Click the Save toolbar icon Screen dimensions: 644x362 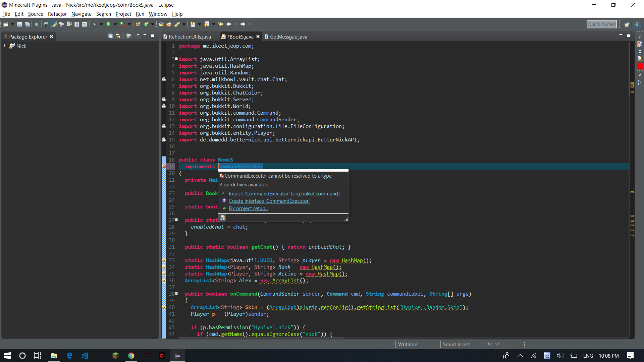click(19, 24)
